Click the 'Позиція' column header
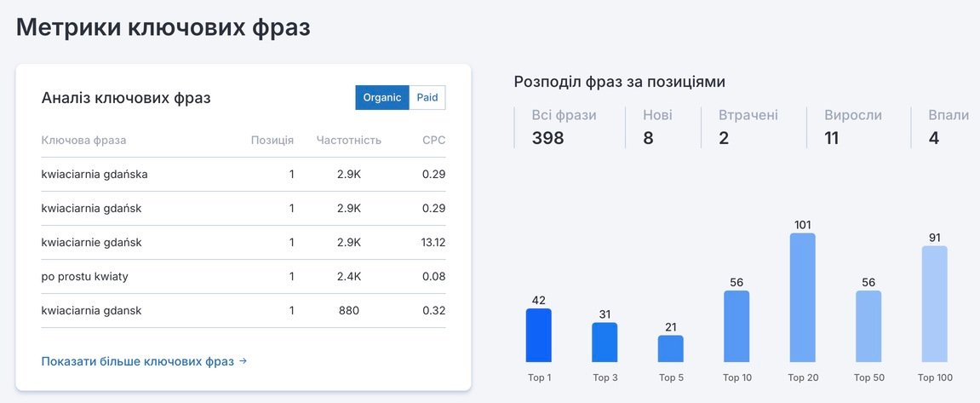Viewport: 980px width, 403px height. pyautogui.click(x=272, y=141)
